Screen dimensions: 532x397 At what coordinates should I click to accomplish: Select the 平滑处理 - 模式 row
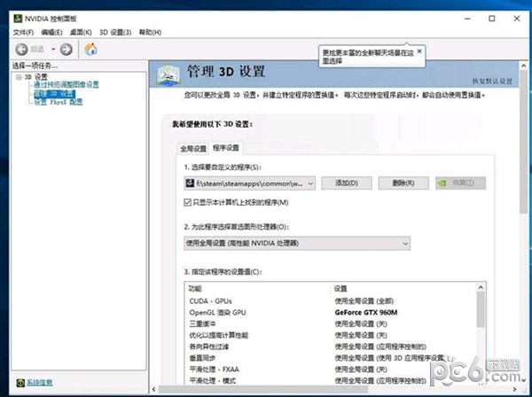coord(331,381)
